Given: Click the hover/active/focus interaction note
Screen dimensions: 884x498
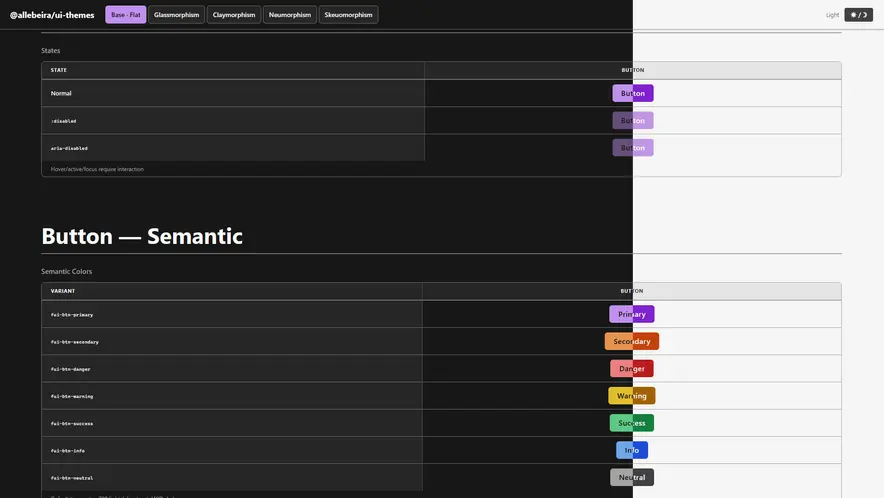Looking at the screenshot, I should pyautogui.click(x=97, y=169).
